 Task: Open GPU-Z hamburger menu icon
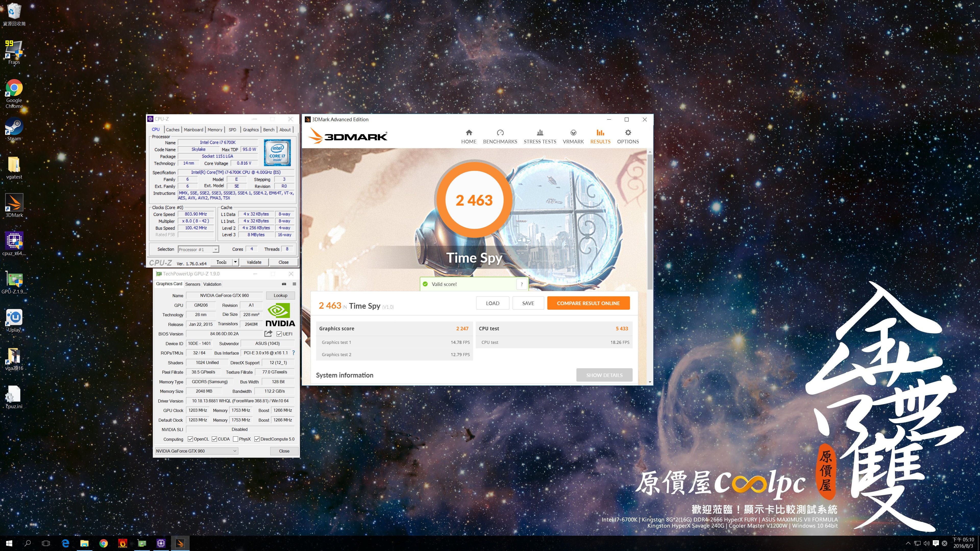[294, 284]
